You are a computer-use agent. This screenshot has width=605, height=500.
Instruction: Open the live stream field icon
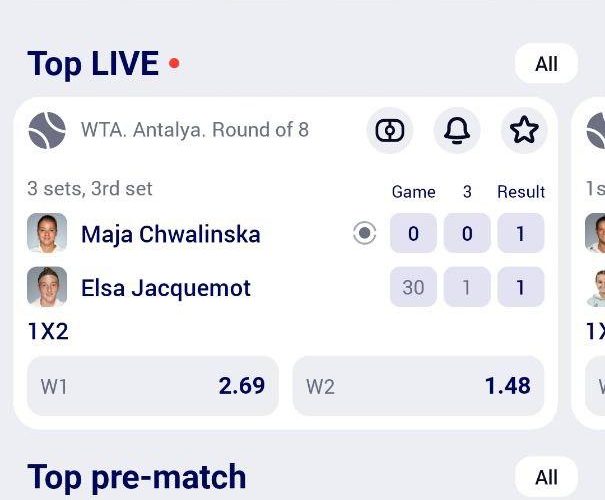390,130
